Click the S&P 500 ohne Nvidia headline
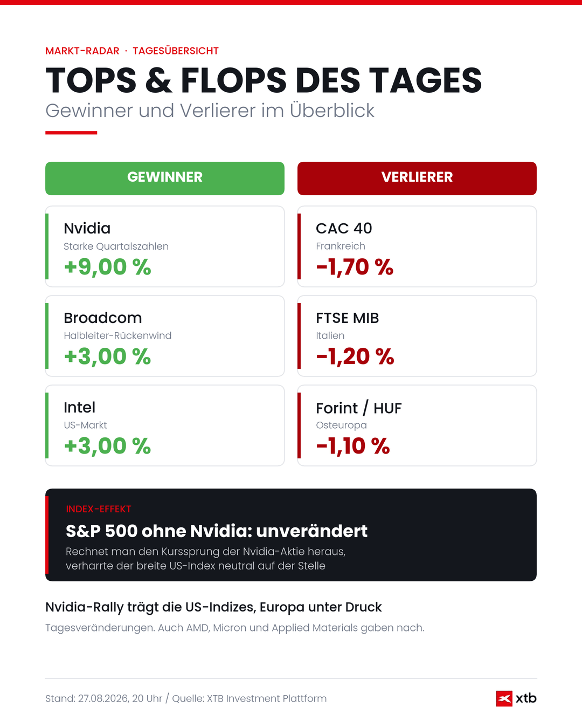Image resolution: width=582 pixels, height=728 pixels. [217, 531]
